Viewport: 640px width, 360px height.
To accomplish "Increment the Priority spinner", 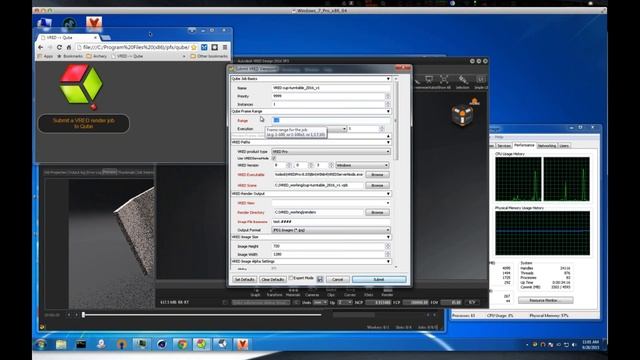I will [x=387, y=95].
